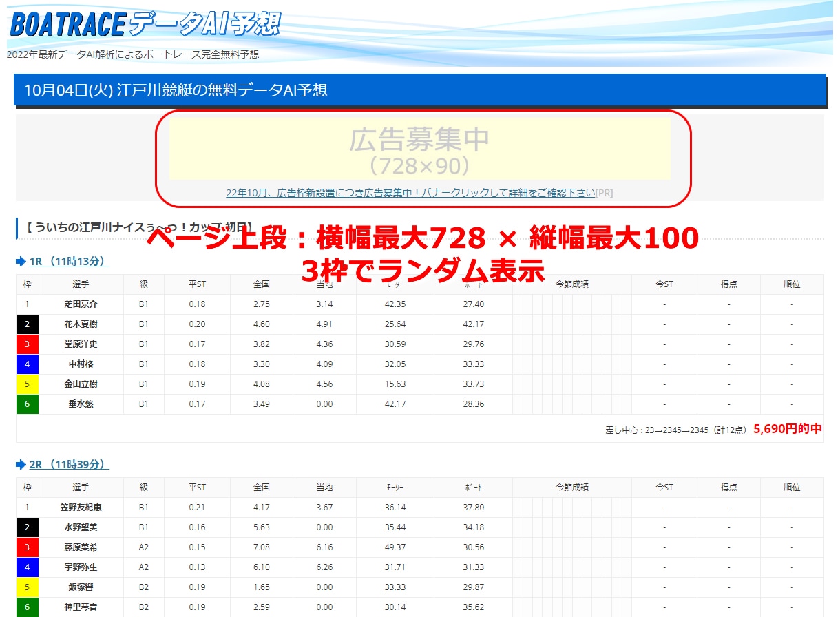Click 金山立樹's motor rate 15.63
The width and height of the screenshot is (840, 617).
tap(395, 384)
